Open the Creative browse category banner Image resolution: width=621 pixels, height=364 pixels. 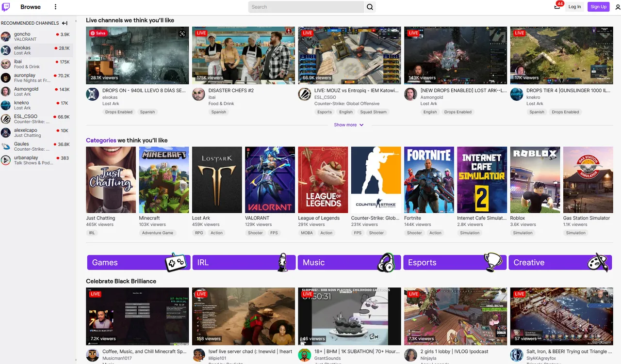560,262
